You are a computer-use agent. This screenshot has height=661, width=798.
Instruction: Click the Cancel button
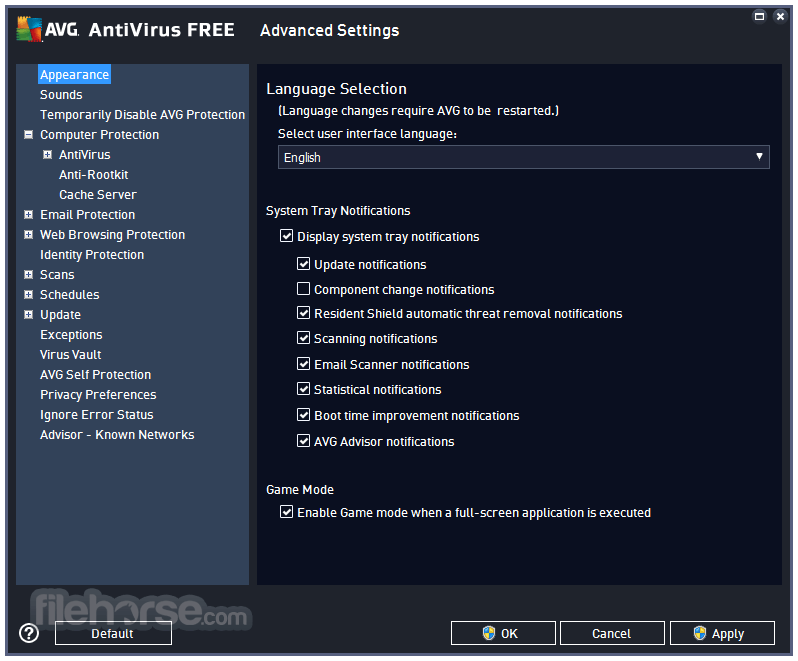[612, 633]
